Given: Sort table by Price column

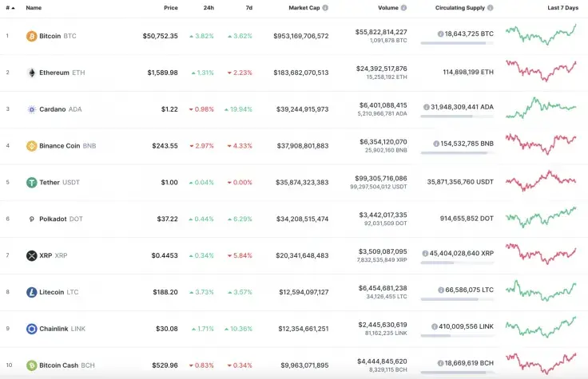Looking at the screenshot, I should coord(171,7).
